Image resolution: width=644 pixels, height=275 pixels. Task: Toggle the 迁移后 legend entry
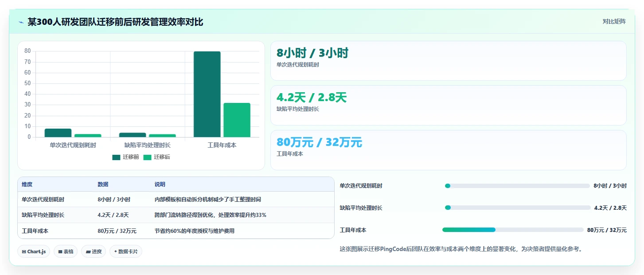(x=156, y=157)
